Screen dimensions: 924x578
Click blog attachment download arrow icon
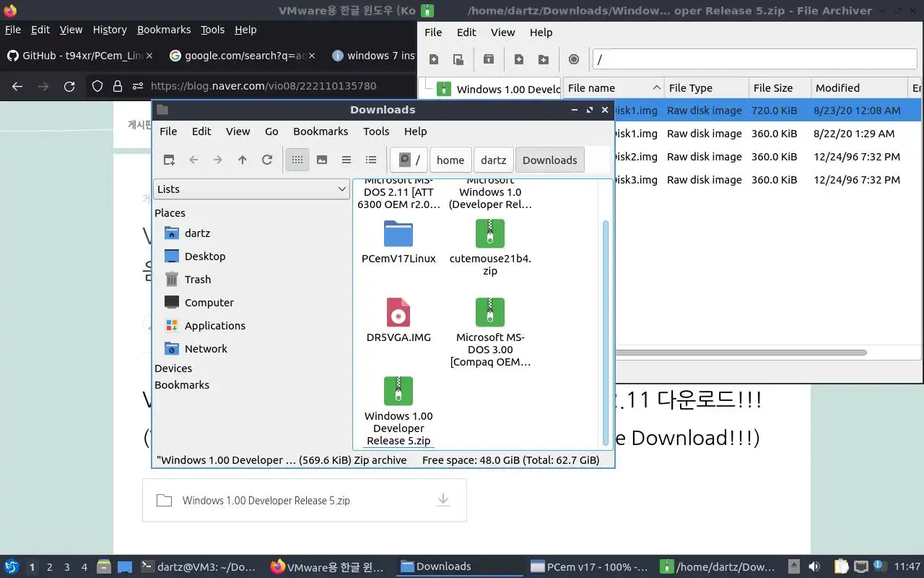click(443, 500)
